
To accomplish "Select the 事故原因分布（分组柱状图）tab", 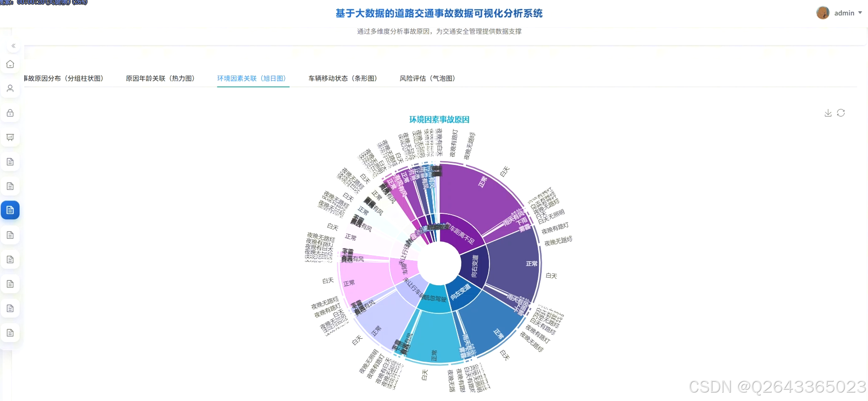I will click(64, 78).
